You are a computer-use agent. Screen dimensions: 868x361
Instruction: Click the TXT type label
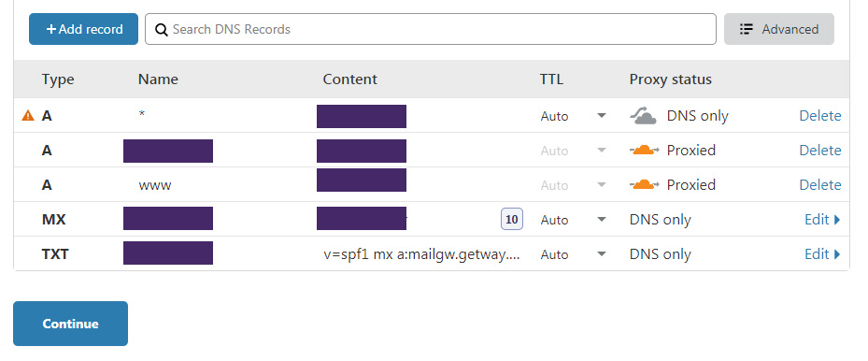[x=55, y=254]
